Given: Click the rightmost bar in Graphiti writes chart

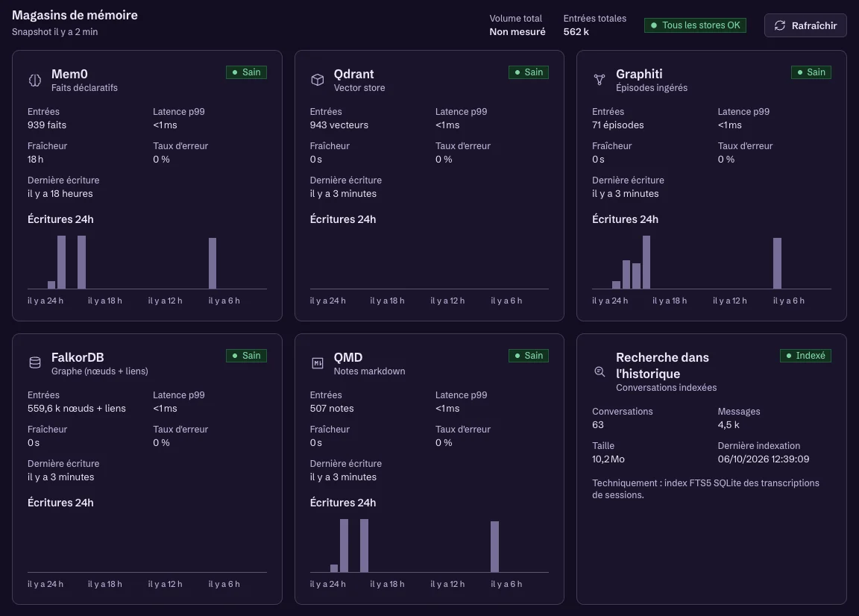Looking at the screenshot, I should 777,263.
